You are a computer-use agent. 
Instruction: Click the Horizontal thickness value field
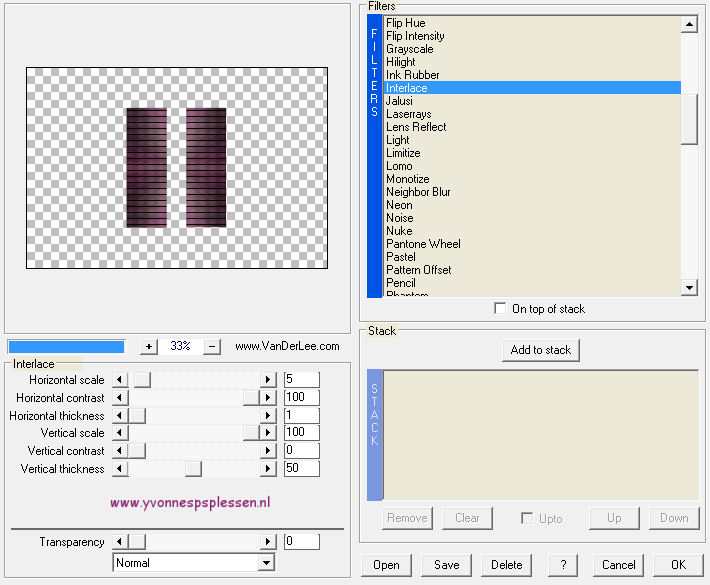pos(302,415)
